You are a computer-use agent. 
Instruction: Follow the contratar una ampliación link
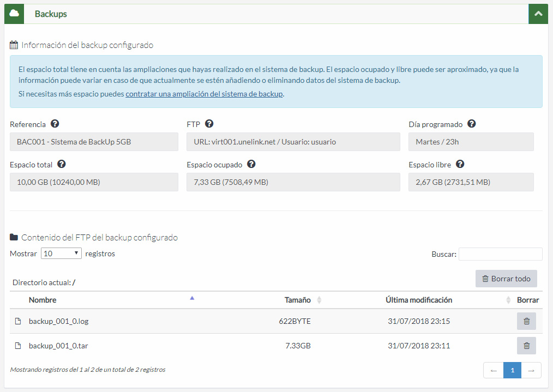[204, 94]
